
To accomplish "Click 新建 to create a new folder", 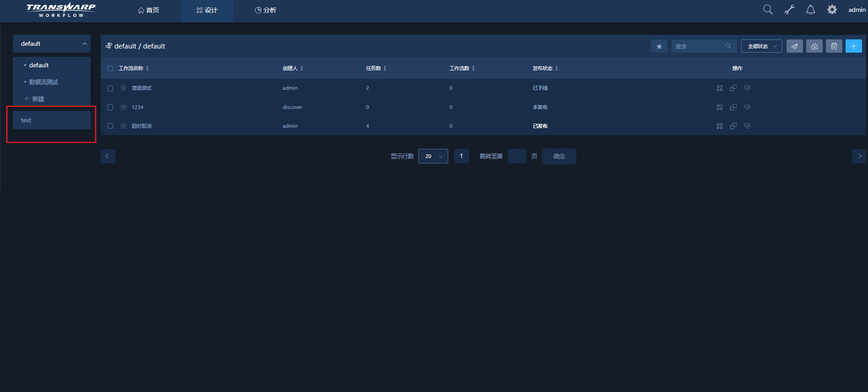I will (35, 99).
